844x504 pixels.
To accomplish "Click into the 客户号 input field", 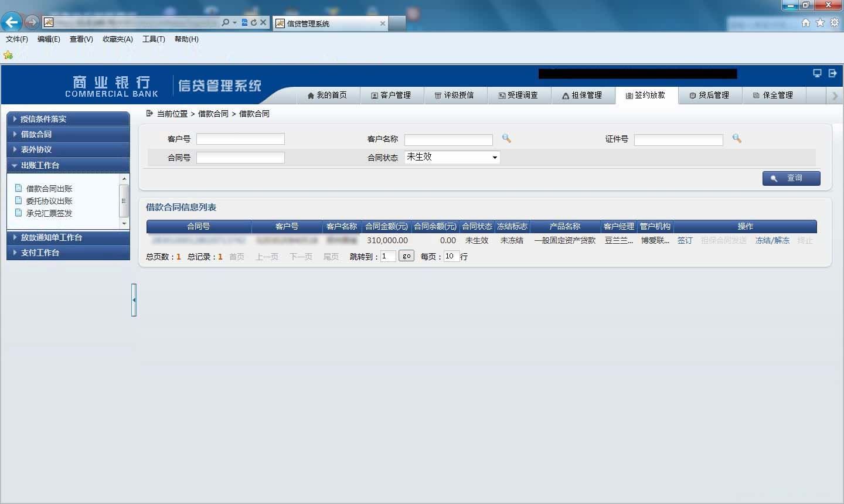I will click(x=240, y=139).
